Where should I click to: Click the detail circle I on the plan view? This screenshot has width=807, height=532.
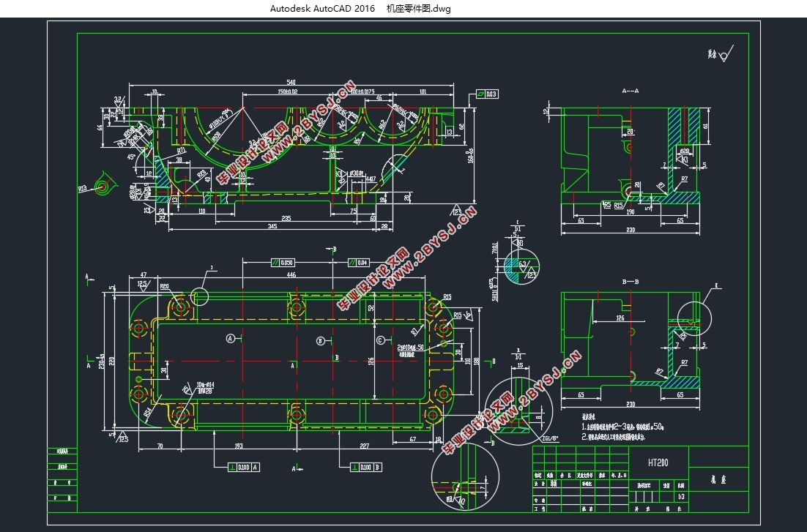[200, 296]
